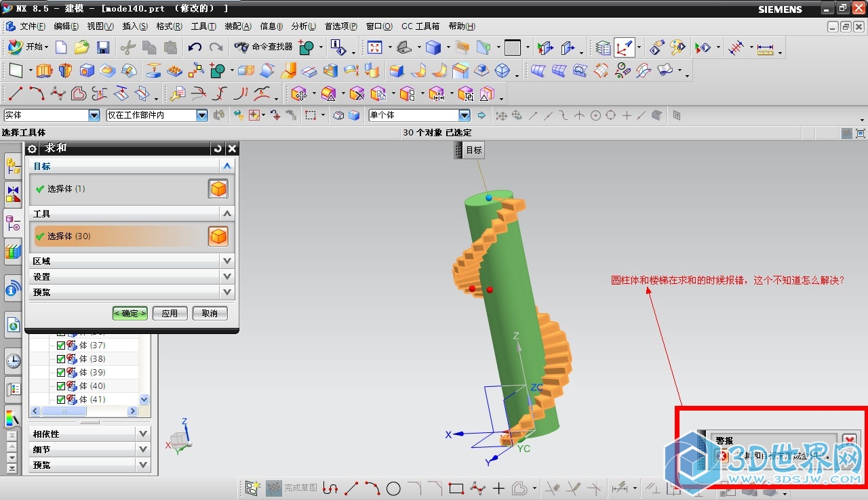Expand the 相依性 panel
Screen dimensions: 868x500
142,434
